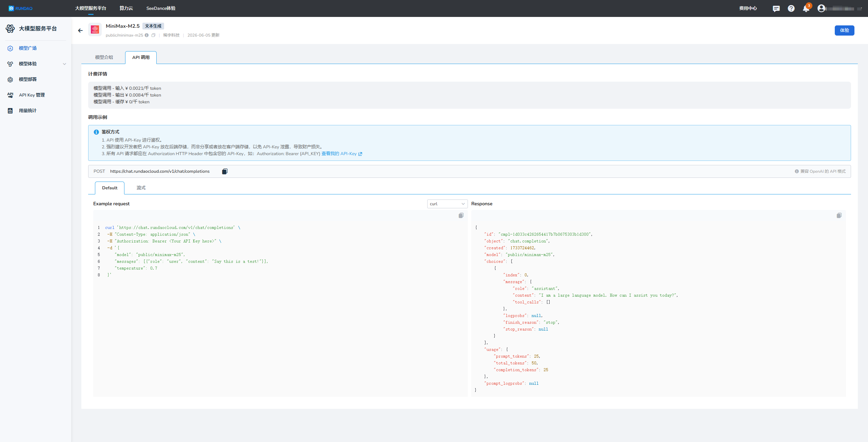Click the user account avatar icon
This screenshot has width=868, height=442.
[x=821, y=8]
